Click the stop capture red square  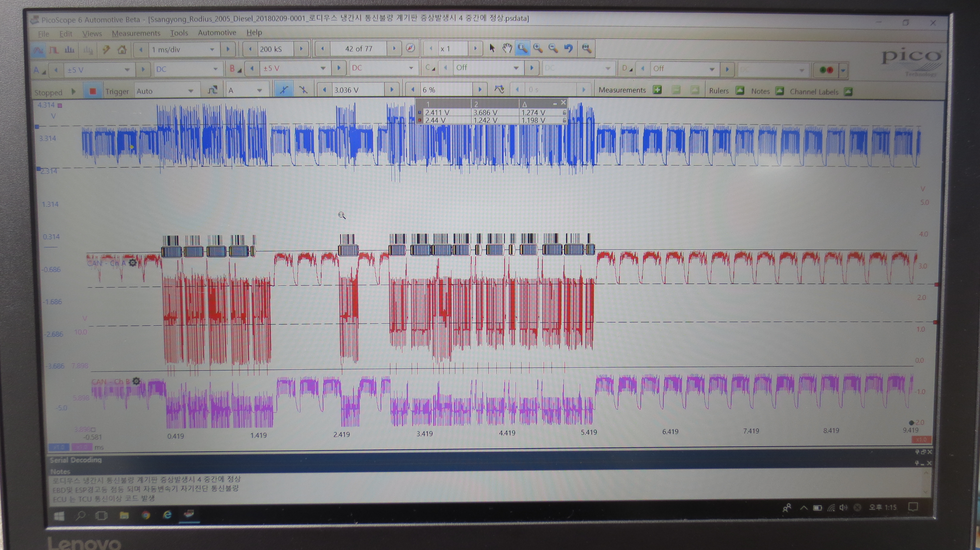92,91
